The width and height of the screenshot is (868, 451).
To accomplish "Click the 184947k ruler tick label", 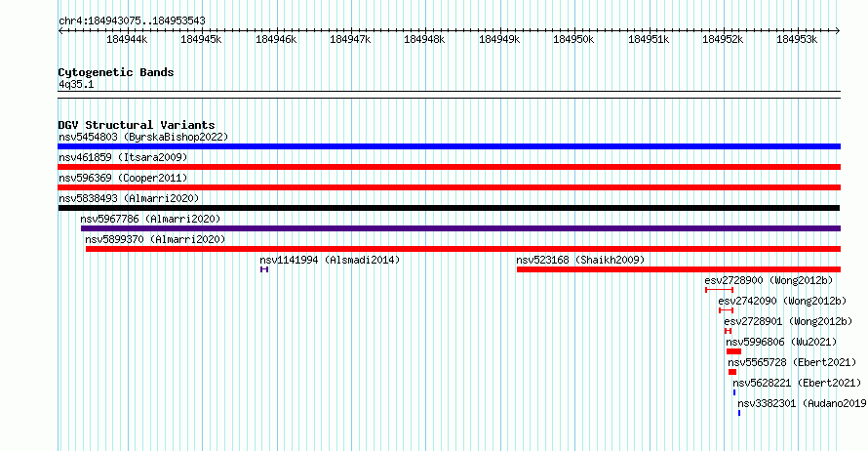I will pyautogui.click(x=350, y=39).
